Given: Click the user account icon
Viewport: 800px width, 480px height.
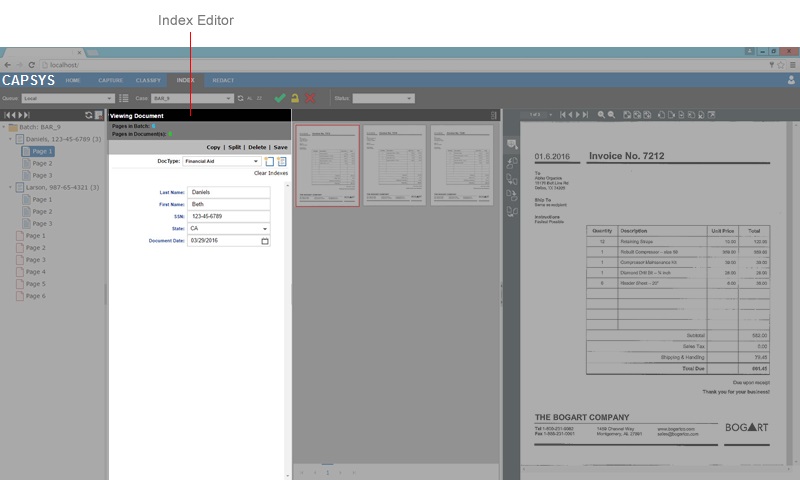Looking at the screenshot, I should pos(791,80).
